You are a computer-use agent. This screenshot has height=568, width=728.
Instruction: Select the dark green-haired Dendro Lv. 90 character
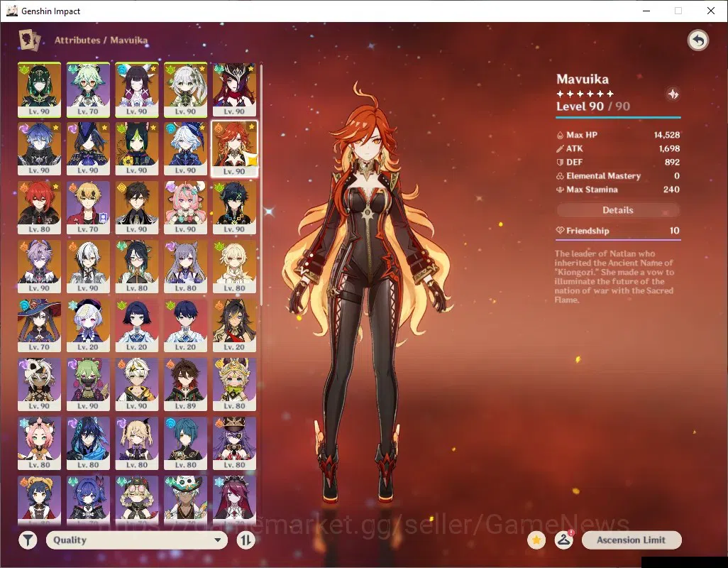click(40, 89)
